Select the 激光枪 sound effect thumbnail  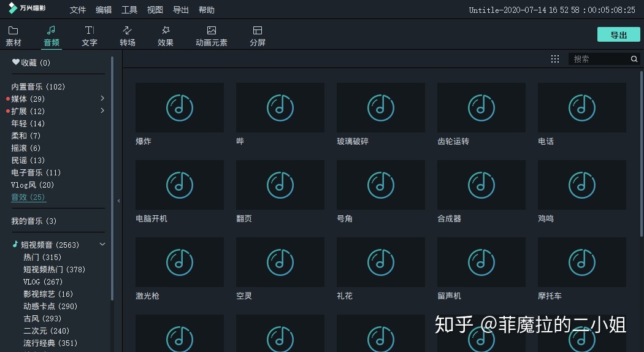180,262
